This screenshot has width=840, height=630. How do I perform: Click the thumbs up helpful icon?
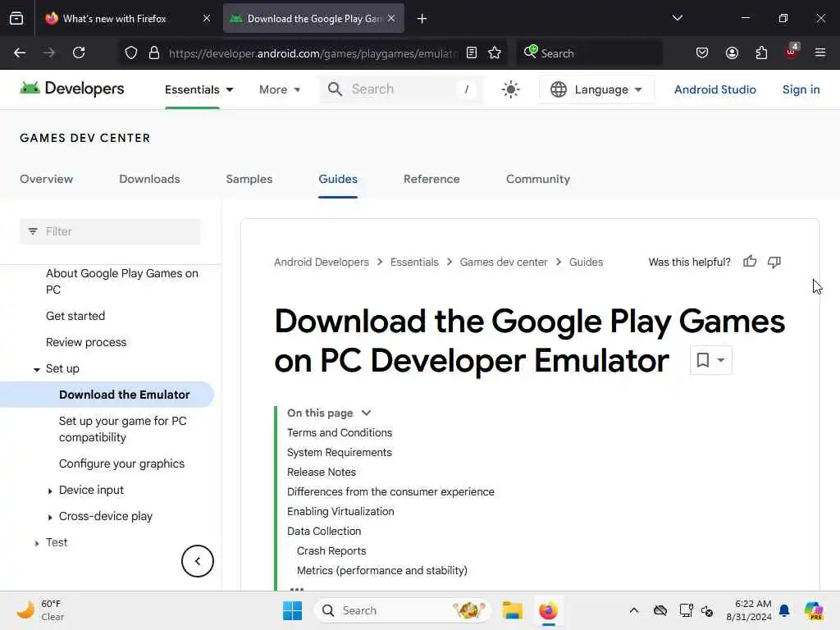pyautogui.click(x=750, y=262)
